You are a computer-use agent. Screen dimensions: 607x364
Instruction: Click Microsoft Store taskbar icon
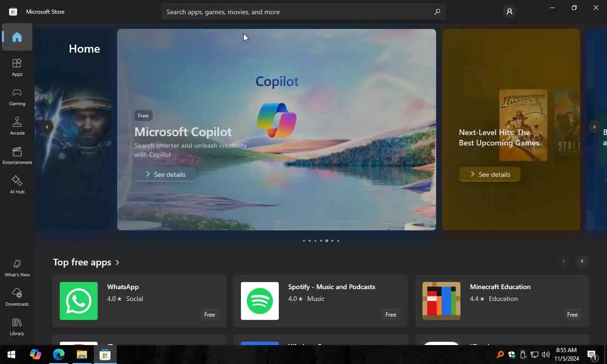tap(105, 355)
